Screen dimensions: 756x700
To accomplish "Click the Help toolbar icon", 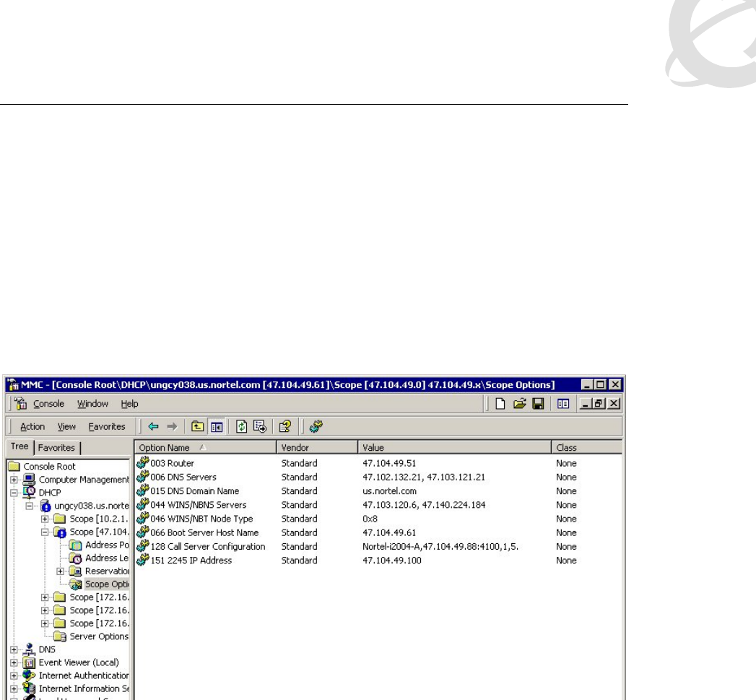I will coord(285,426).
